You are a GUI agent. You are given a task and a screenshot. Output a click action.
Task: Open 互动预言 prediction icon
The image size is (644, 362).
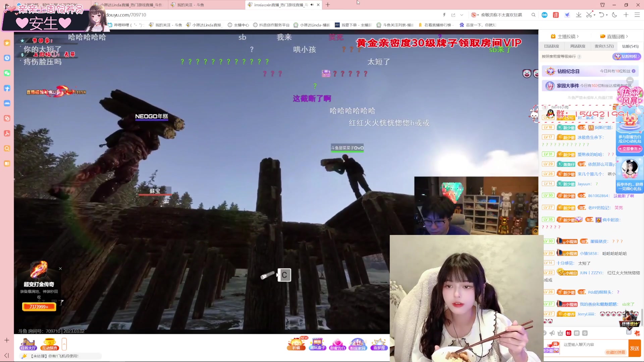tap(50, 344)
